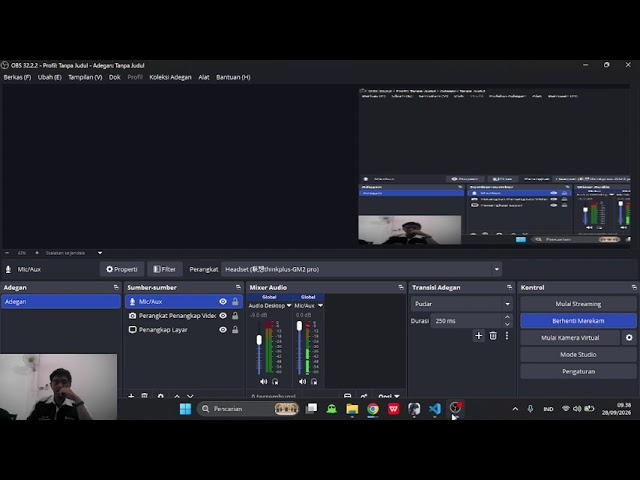Open virtual camera settings gear
This screenshot has height=480, width=640.
[x=629, y=338]
